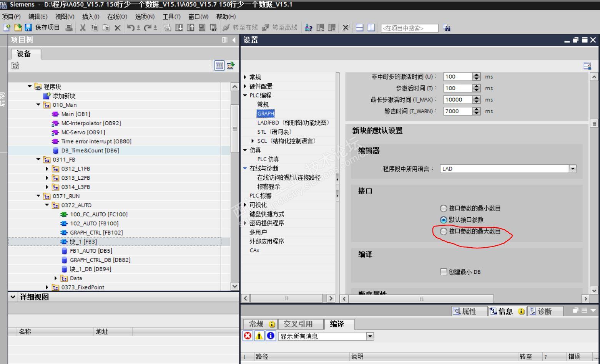Open the 在线(O) menu
This screenshot has width=600, height=364.
[x=117, y=17]
